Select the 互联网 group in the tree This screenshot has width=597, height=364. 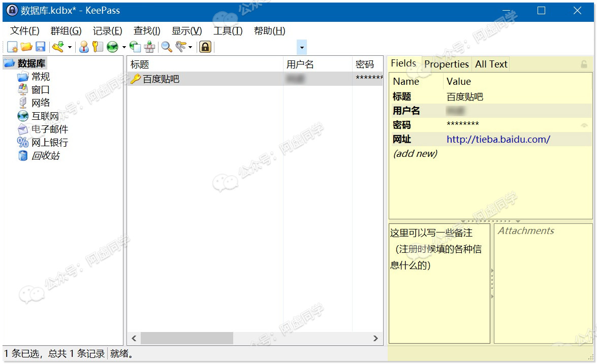pyautogui.click(x=45, y=116)
